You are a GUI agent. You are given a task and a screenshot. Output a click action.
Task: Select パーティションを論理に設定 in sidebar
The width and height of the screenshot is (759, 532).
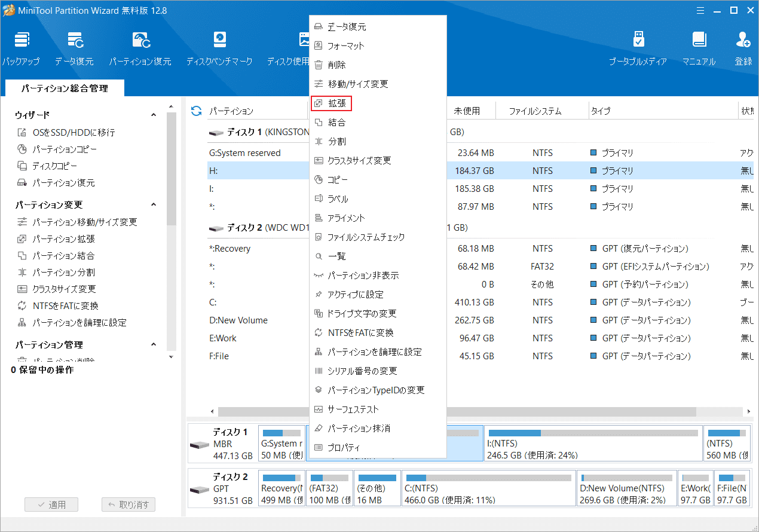(72, 323)
